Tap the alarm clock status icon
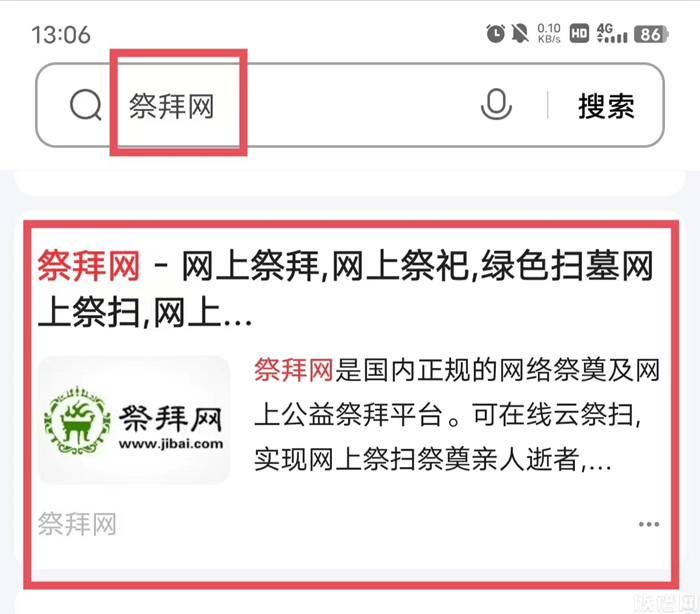Viewport: 700px width, 614px height. click(495, 33)
